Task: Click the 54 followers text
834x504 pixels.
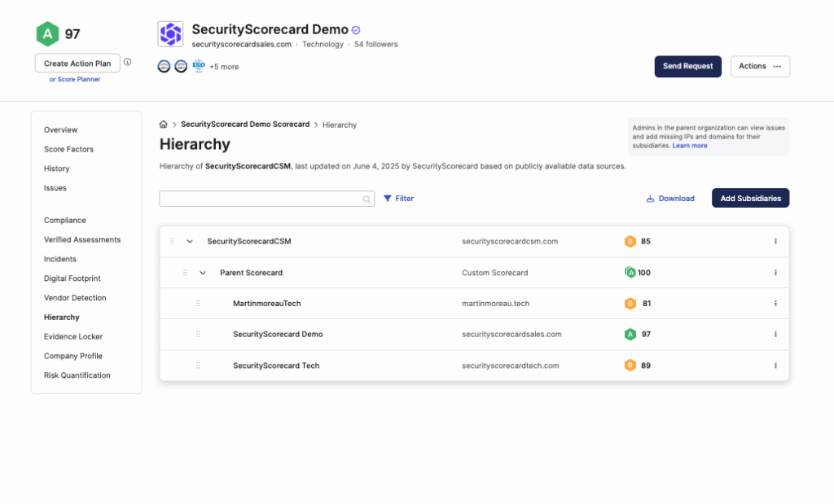Action: point(376,44)
